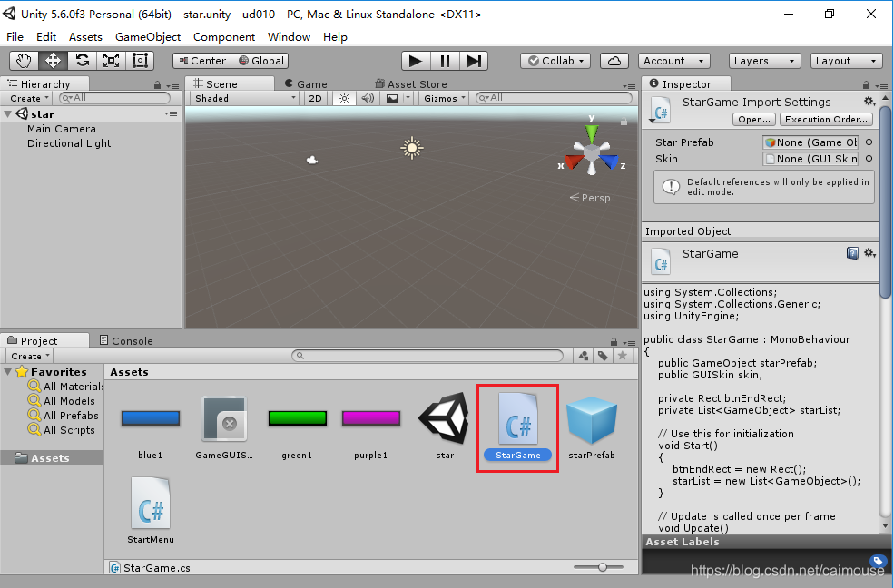Viewport: 894px width, 588px height.
Task: Click the Project search field
Action: 427,356
